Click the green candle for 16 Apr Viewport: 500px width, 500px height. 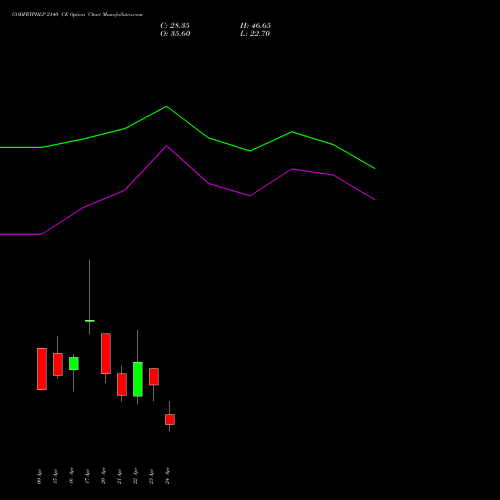tap(74, 363)
